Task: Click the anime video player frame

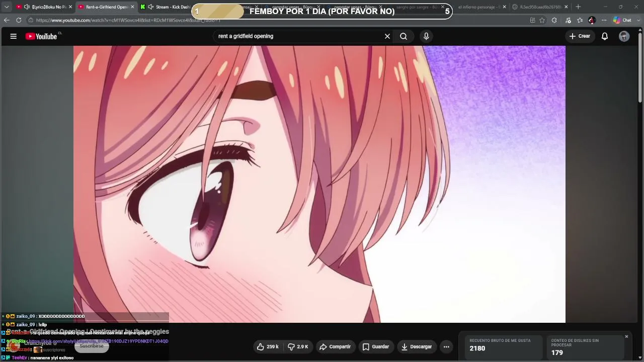Action: 319,184
